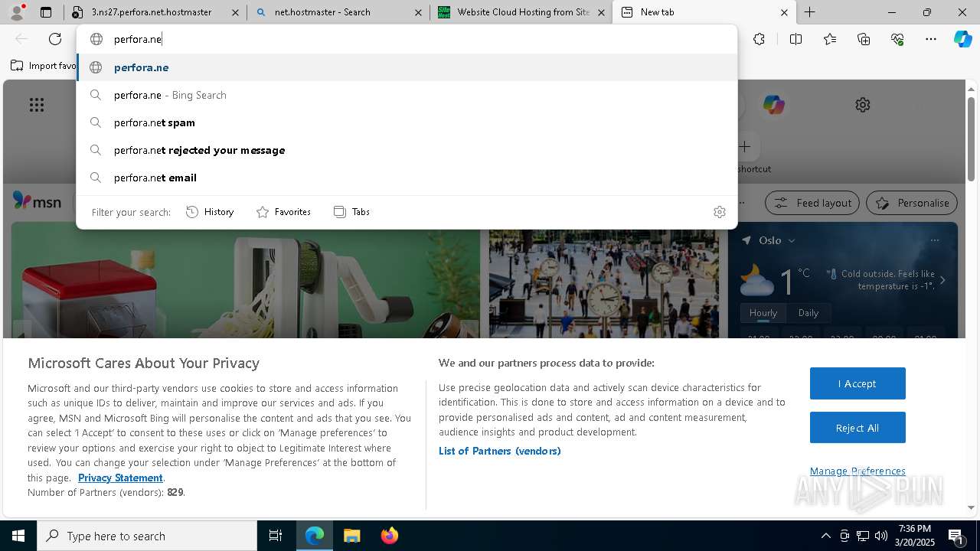Click Import favorites bookmark bar item

pyautogui.click(x=43, y=66)
